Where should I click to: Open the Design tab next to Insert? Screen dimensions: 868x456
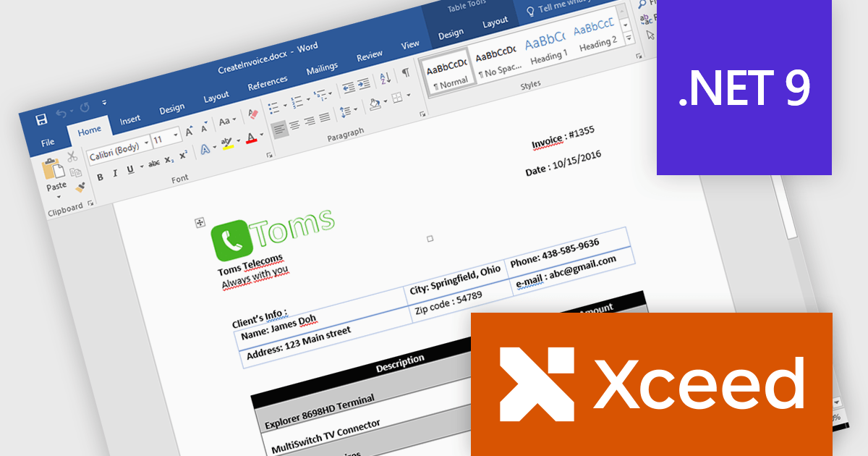coord(171,109)
